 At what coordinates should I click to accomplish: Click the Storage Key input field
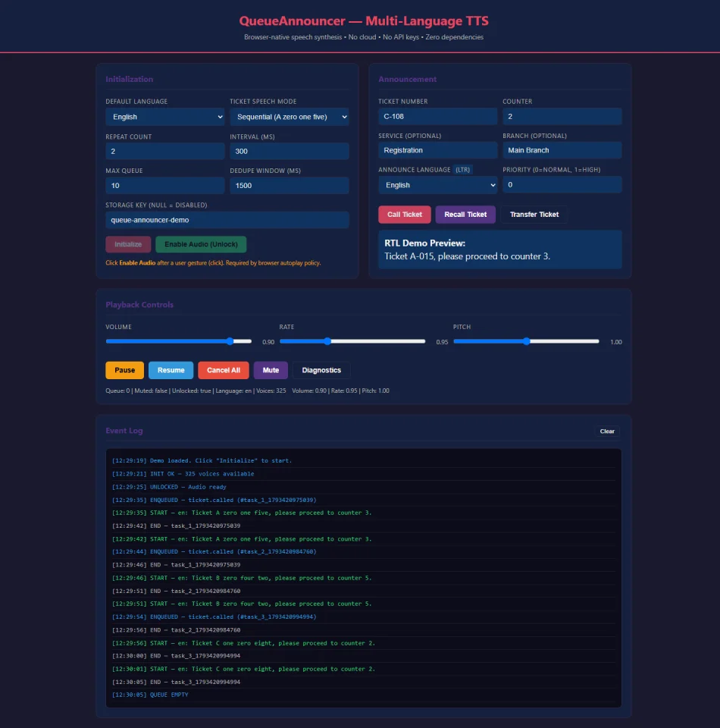coord(227,220)
